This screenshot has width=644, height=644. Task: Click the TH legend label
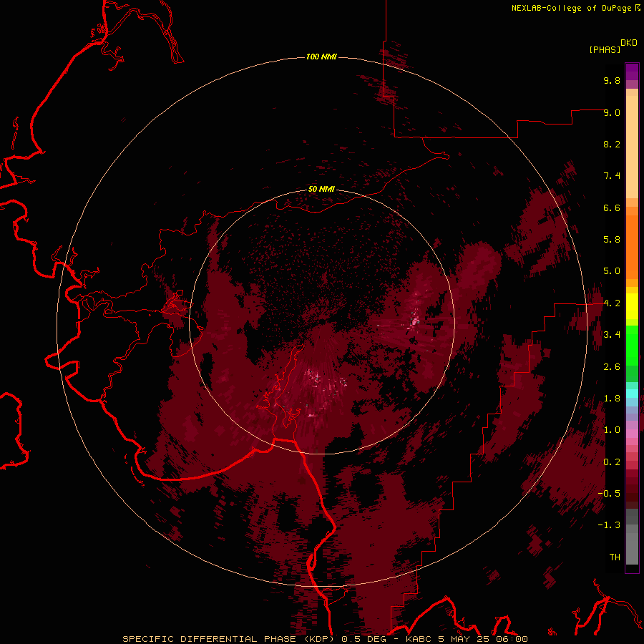click(615, 557)
